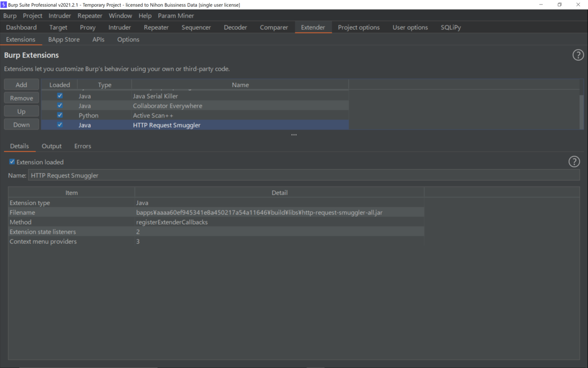The image size is (588, 368).
Task: Open the BApp Store sub-tab
Action: pyautogui.click(x=64, y=39)
